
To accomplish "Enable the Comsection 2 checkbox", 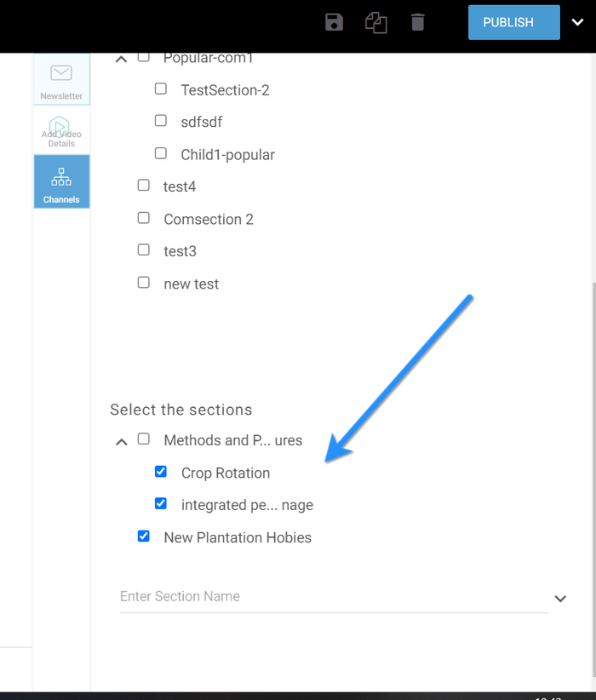I will tap(144, 218).
